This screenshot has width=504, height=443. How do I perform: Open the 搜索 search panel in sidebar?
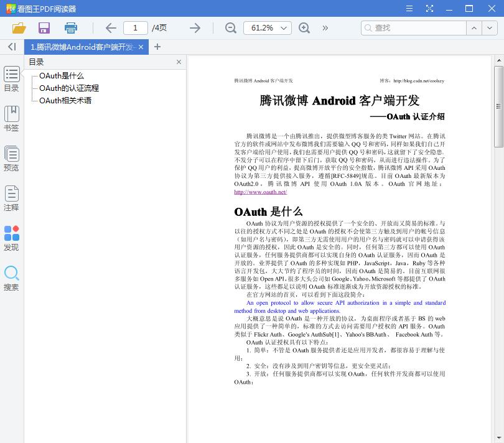coord(11,277)
